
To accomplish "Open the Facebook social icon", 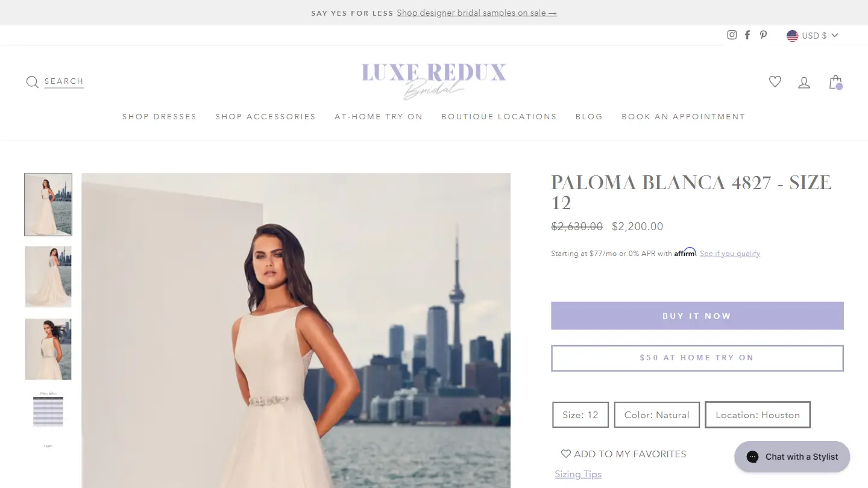I will [x=747, y=35].
